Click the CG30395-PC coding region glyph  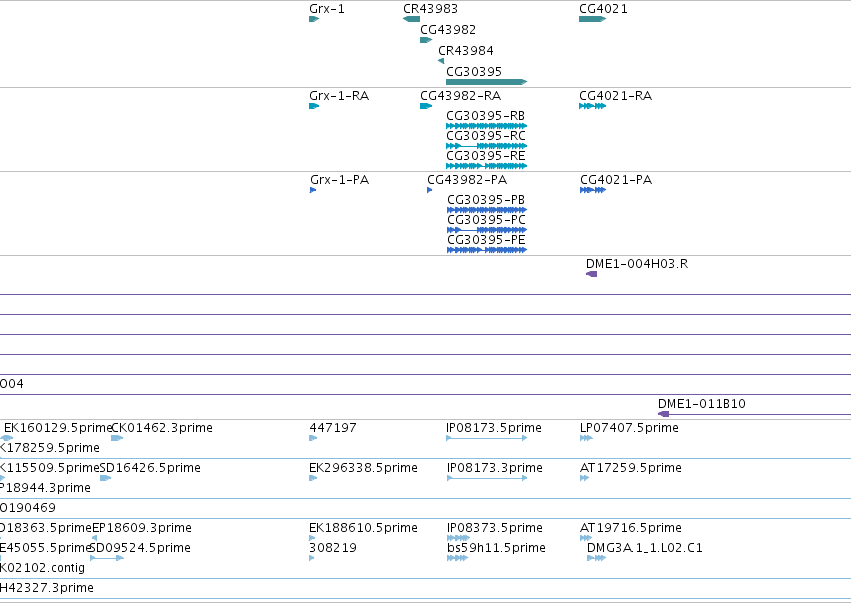click(487, 230)
